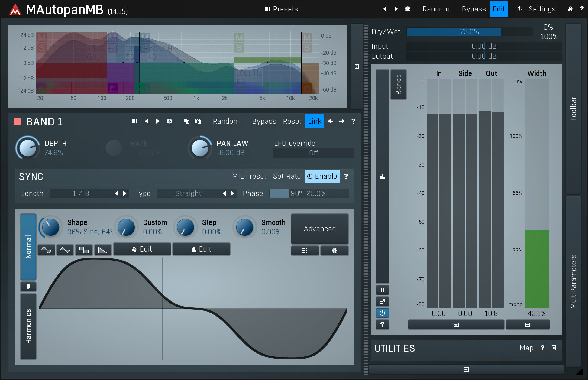Open the Bands panel tab
Screen dimensions: 588x380
(x=399, y=84)
